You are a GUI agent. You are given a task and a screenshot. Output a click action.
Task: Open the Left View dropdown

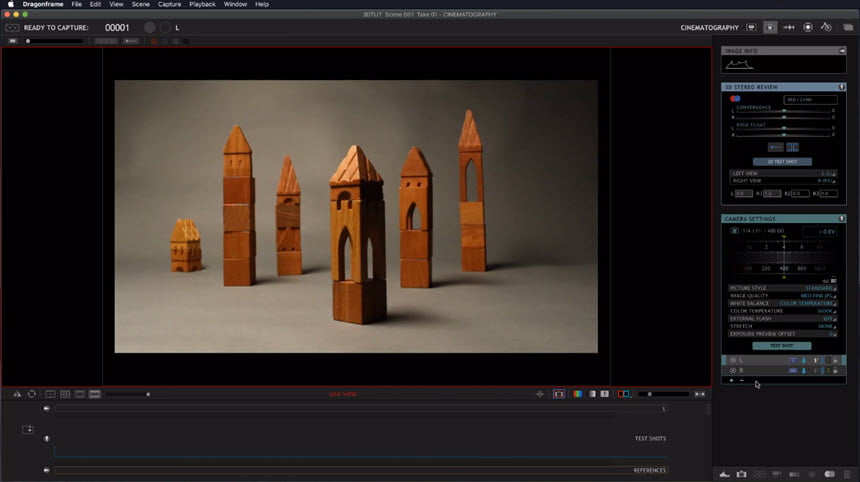coord(783,173)
